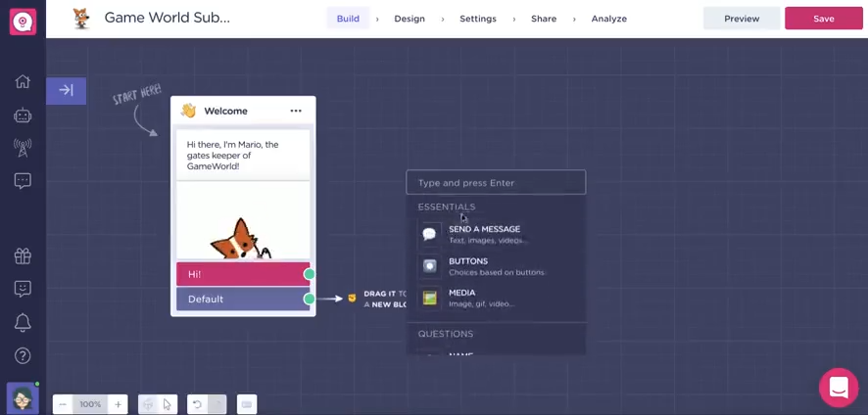This screenshot has height=415, width=868.
Task: Click the ESSENTIALS section header
Action: pos(447,207)
